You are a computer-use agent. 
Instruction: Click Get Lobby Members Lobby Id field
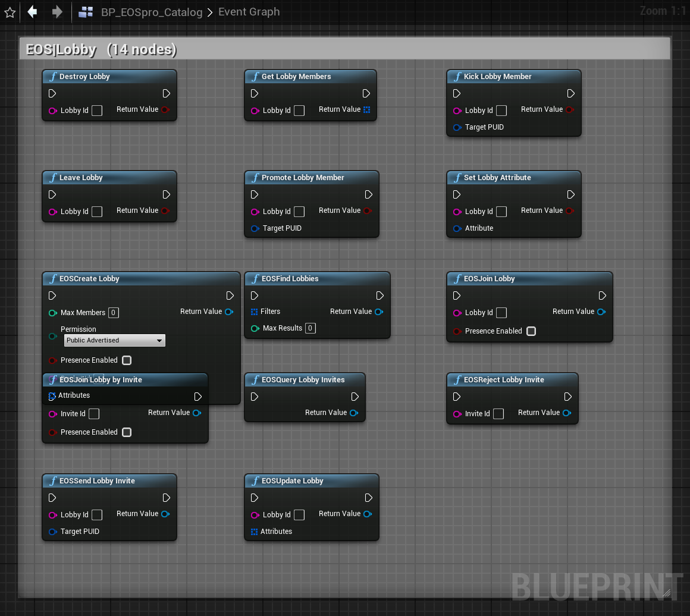point(299,111)
